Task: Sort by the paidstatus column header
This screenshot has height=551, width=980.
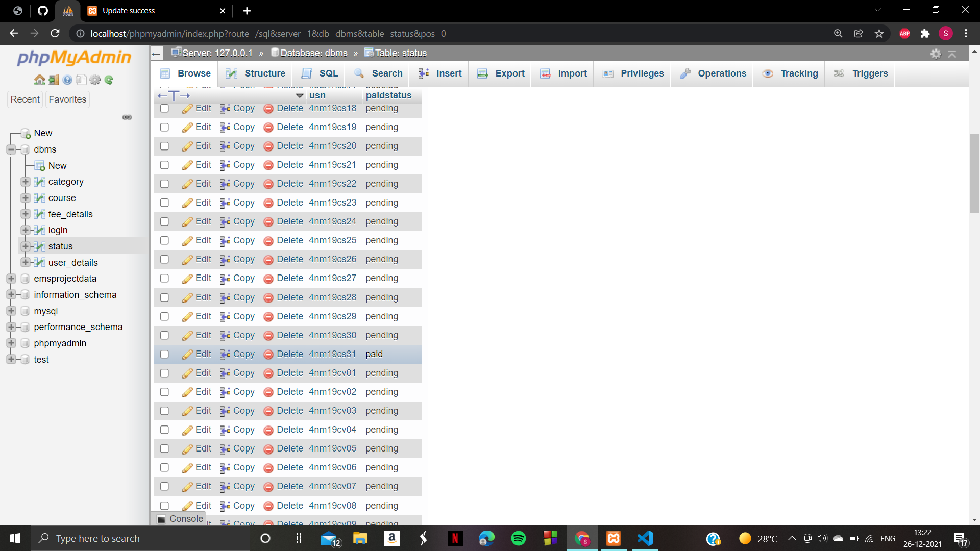Action: pyautogui.click(x=388, y=95)
